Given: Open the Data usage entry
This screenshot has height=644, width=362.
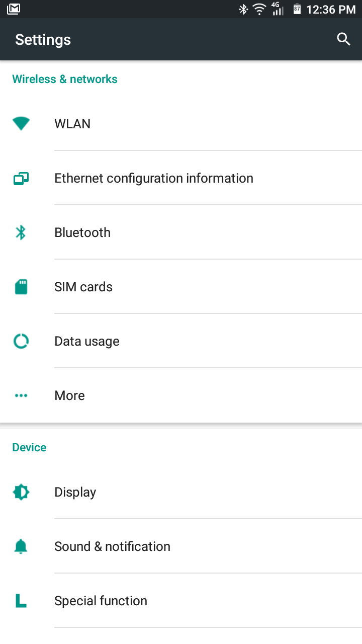Looking at the screenshot, I should [181, 341].
